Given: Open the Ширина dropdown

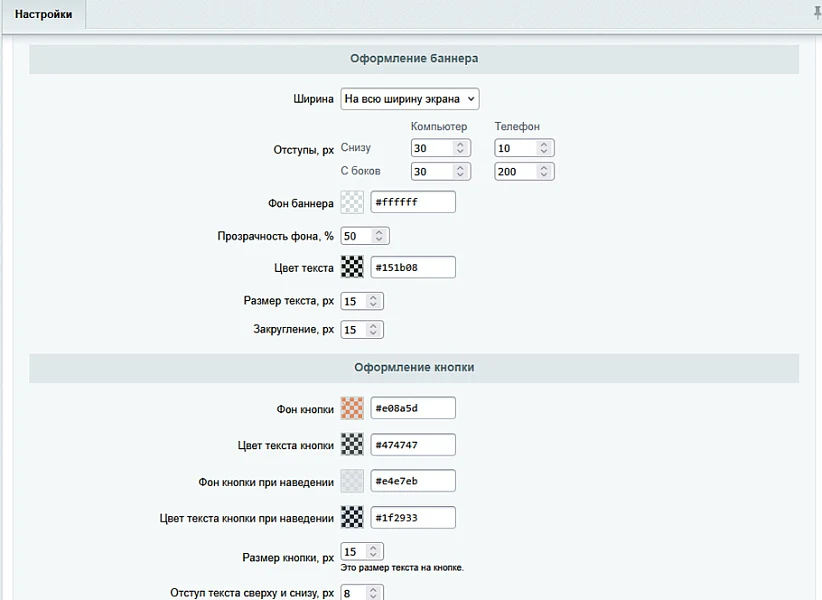Looking at the screenshot, I should tap(410, 99).
